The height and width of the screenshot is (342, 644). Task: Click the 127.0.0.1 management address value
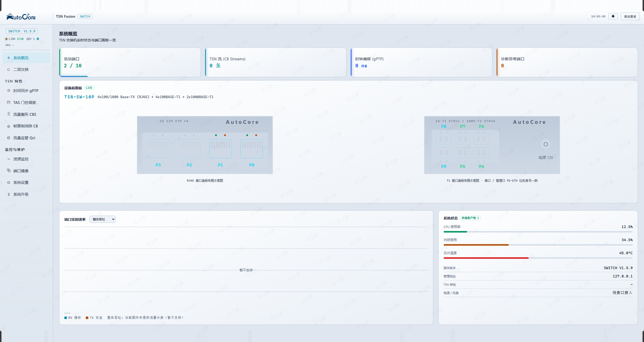coord(623,276)
